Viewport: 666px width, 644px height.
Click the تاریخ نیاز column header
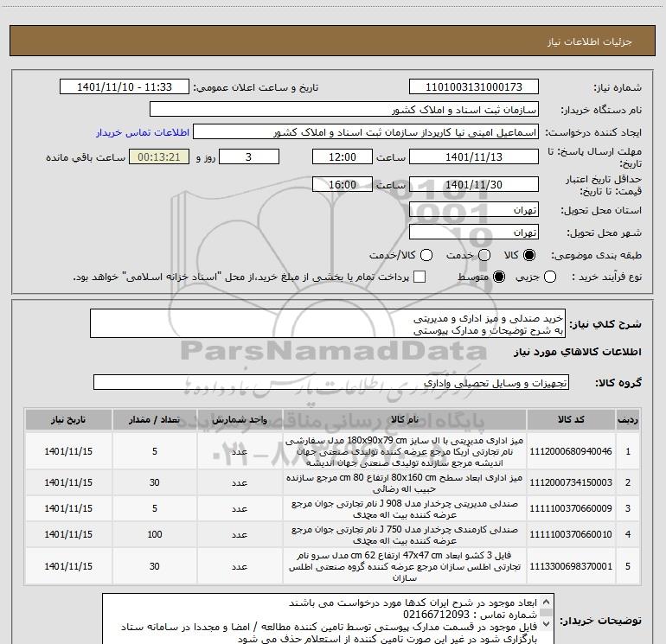click(68, 420)
